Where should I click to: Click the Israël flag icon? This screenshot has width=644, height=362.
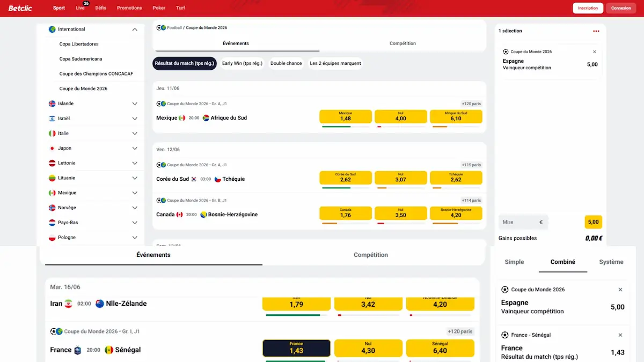point(52,119)
